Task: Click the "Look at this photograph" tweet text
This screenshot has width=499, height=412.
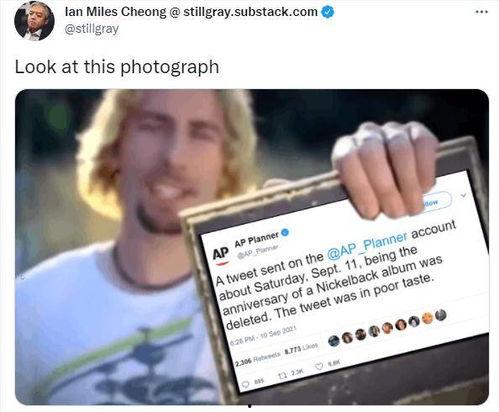Action: [117, 67]
